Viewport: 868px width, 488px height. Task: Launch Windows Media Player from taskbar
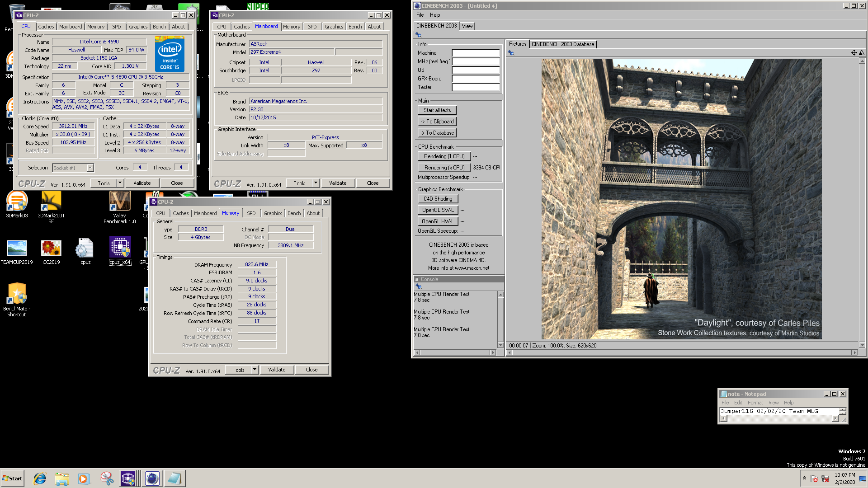[84, 479]
